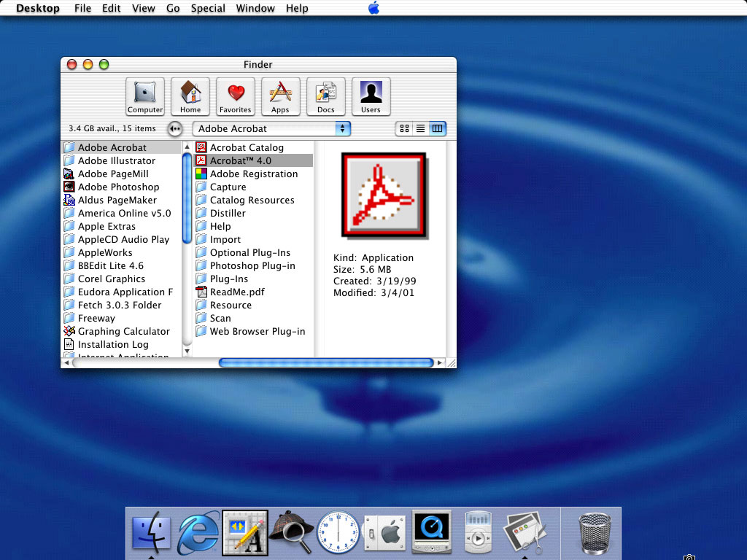
Task: Select the Capture folder
Action: click(253, 187)
